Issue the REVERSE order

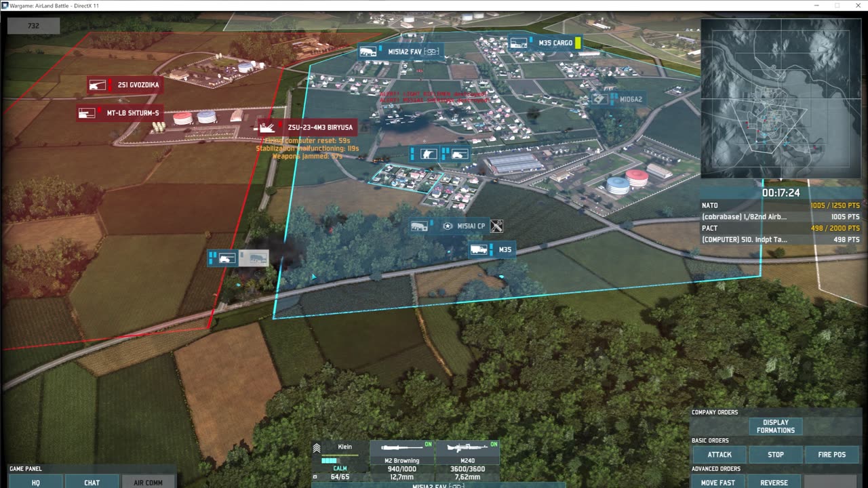pos(774,482)
